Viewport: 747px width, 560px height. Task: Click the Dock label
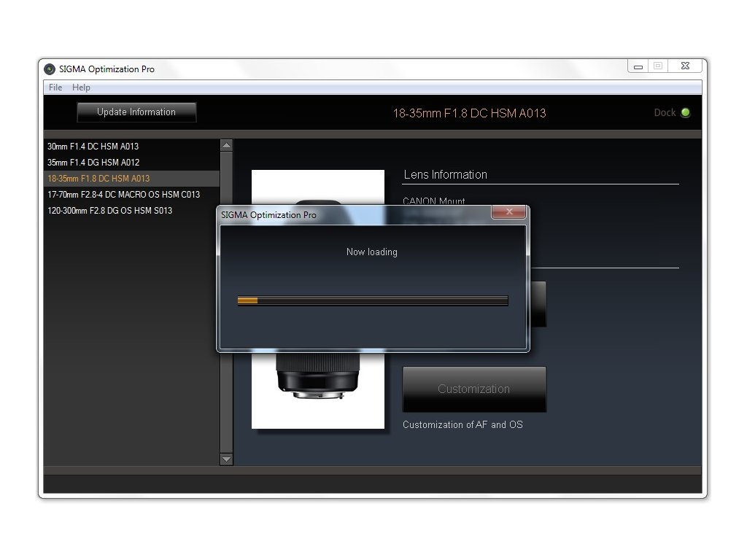(x=665, y=112)
